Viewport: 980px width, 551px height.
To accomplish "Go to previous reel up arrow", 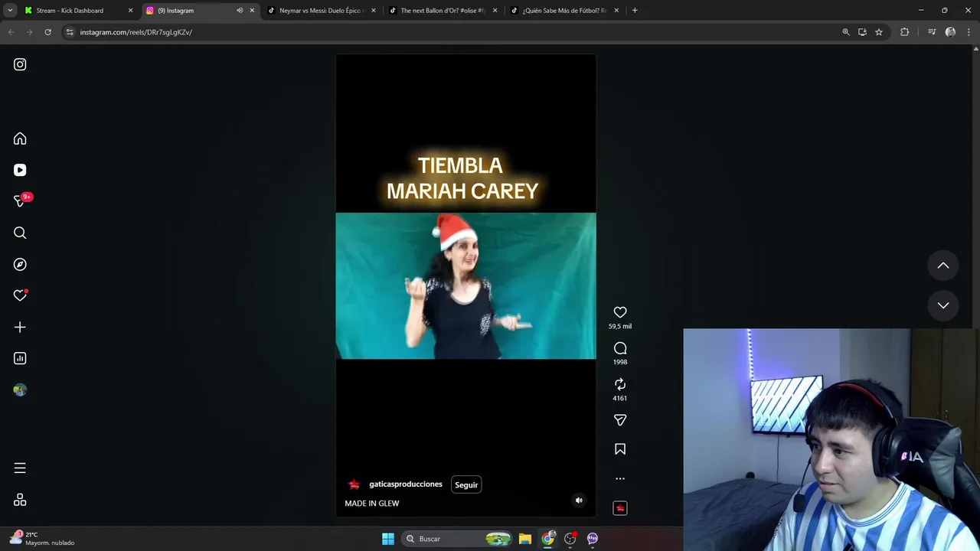I will [943, 266].
